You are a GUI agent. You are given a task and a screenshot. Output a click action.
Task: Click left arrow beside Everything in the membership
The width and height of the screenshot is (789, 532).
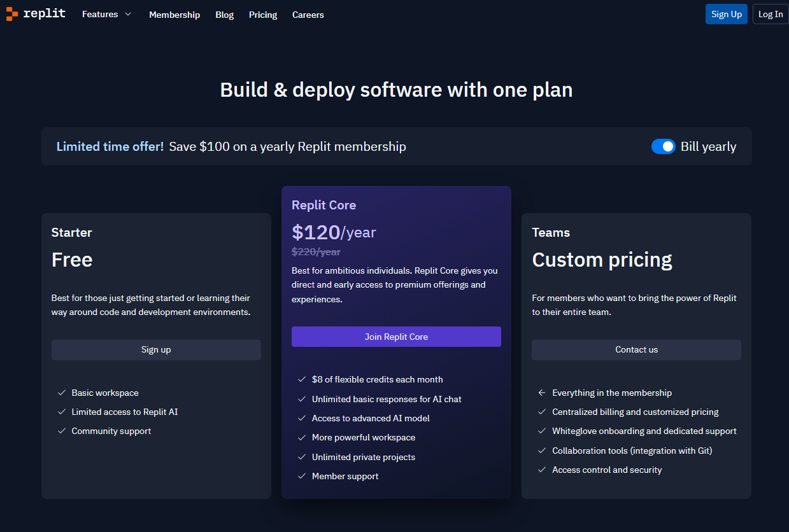tap(542, 393)
